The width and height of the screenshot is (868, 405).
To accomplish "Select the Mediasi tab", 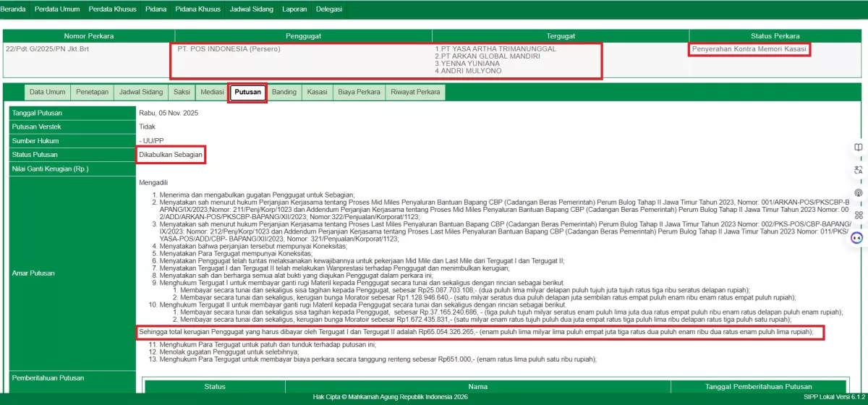I will tap(211, 93).
